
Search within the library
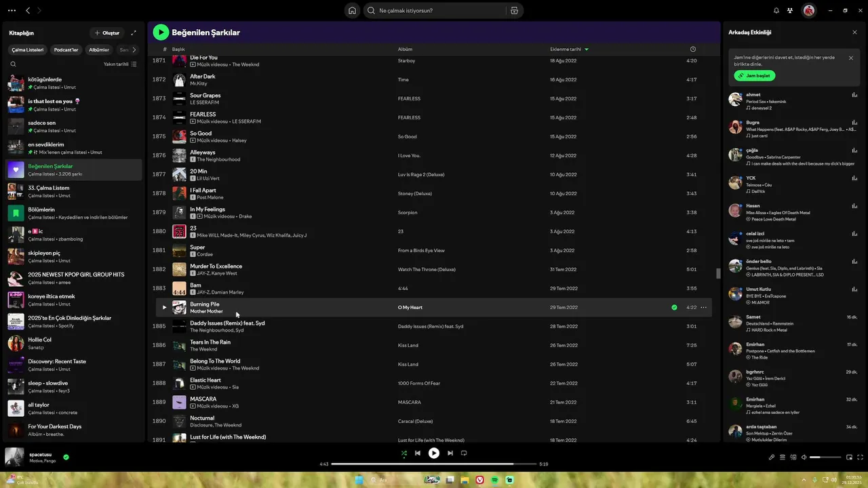tap(13, 64)
